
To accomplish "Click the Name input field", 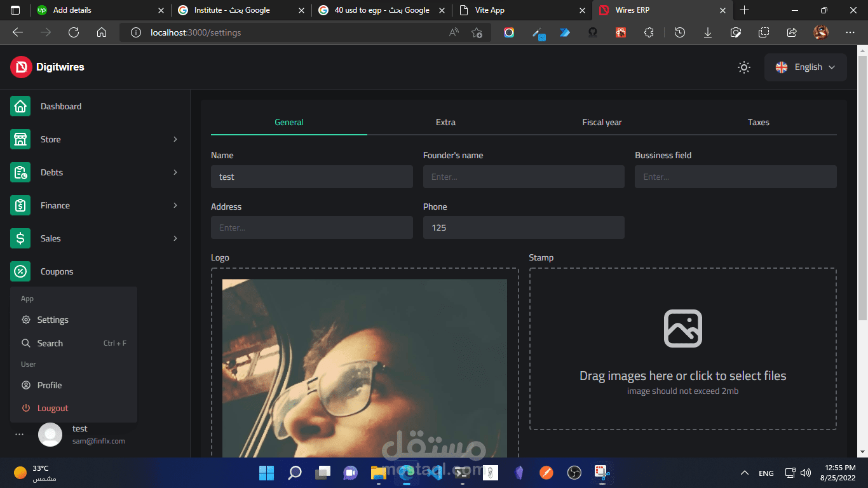I will tap(312, 177).
